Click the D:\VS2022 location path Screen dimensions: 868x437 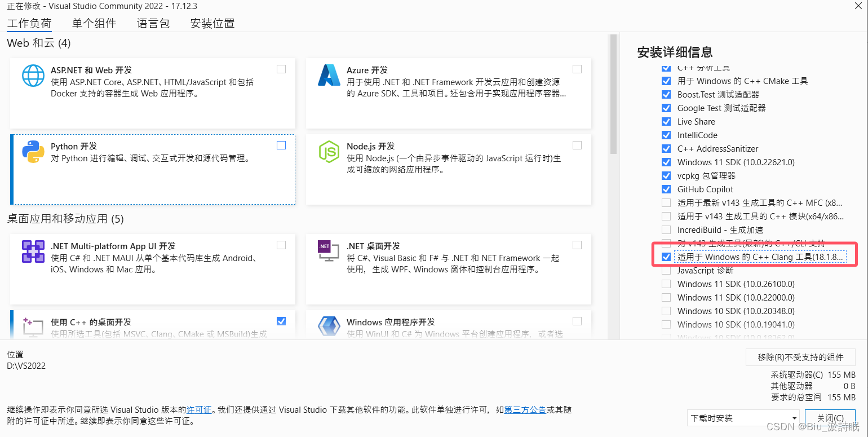point(26,365)
